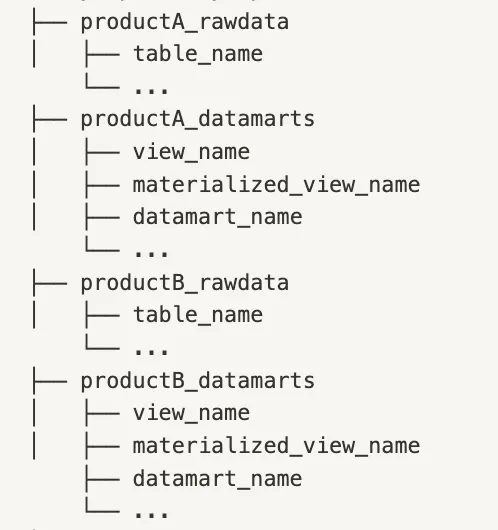Collapse the branch connector beside productA_datamarts
This screenshot has height=530, width=498.
[49, 120]
